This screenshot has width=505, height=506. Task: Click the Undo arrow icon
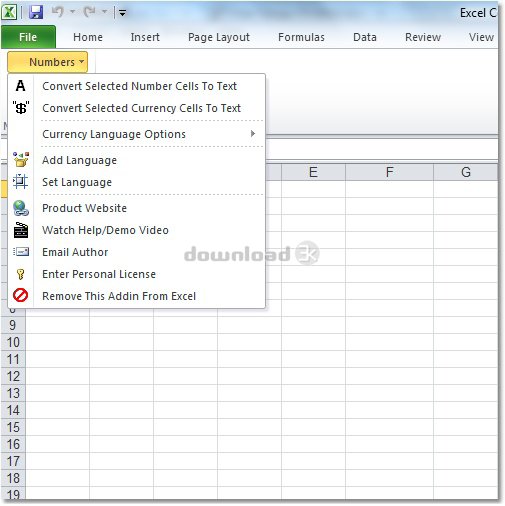coord(58,12)
